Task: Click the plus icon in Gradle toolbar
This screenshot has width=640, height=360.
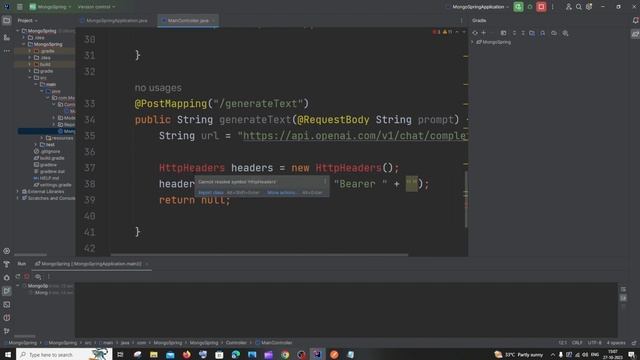Action: [x=484, y=33]
